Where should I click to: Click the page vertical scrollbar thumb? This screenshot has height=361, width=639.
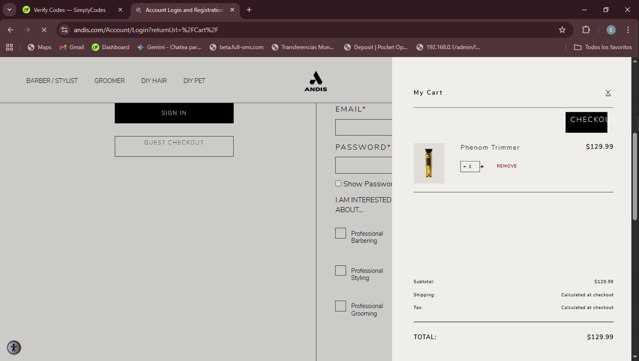point(635,177)
